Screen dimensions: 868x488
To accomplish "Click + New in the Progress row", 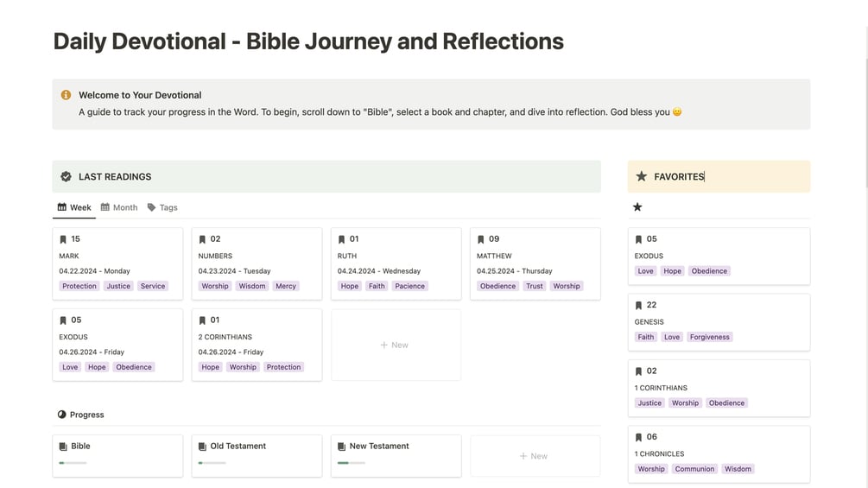I will click(x=534, y=456).
